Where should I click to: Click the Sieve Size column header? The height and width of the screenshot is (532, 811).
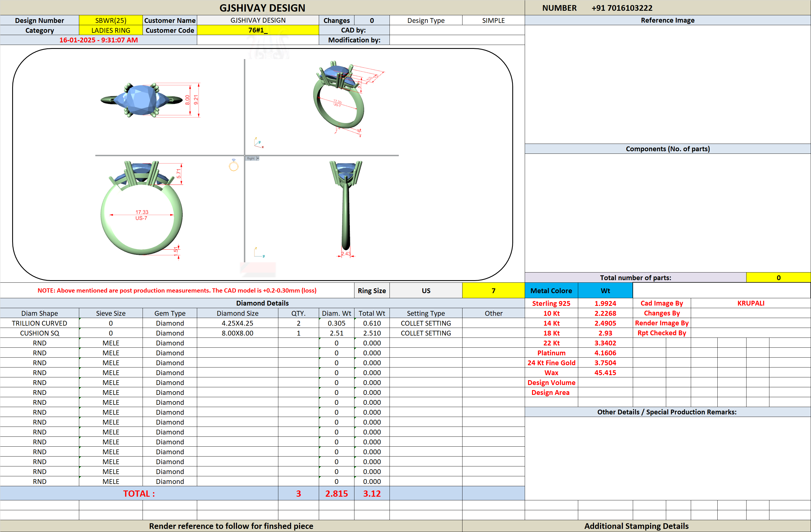(111, 313)
